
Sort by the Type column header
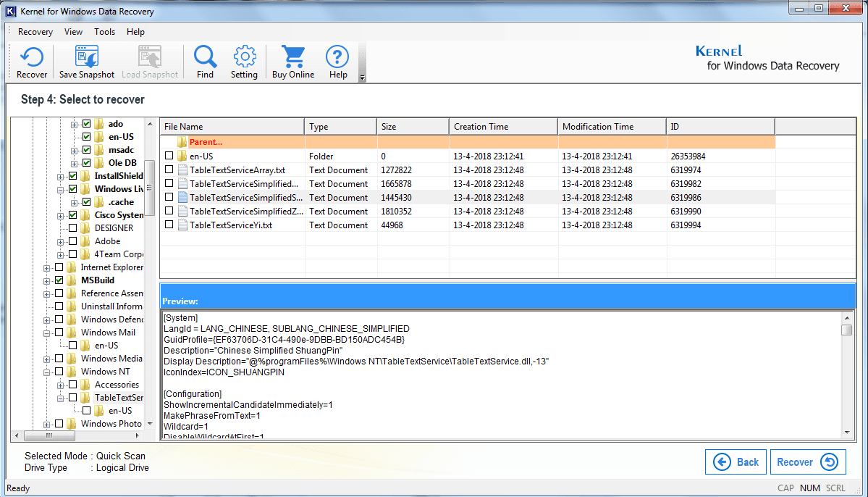[x=340, y=126]
